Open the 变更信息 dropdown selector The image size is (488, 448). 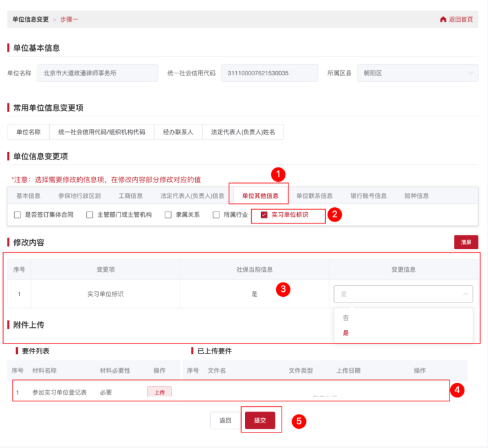pyautogui.click(x=403, y=294)
